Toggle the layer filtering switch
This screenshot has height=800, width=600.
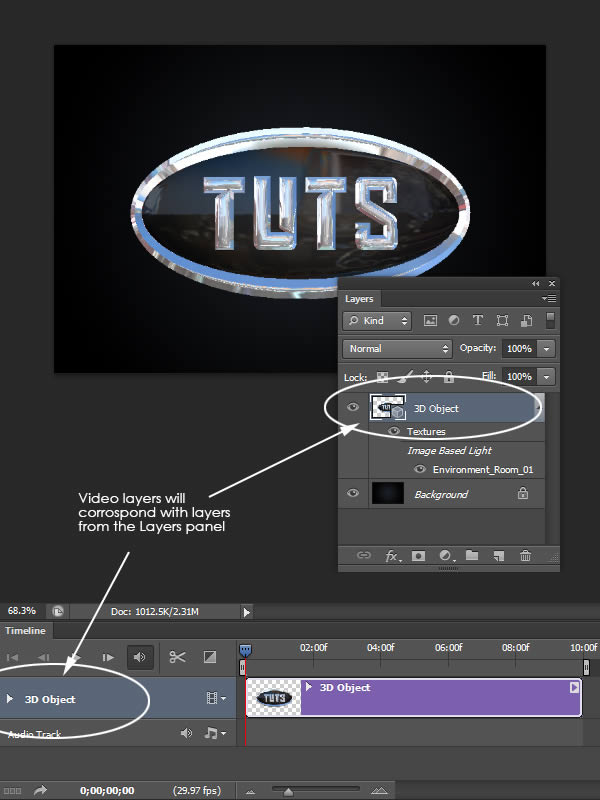pos(550,320)
